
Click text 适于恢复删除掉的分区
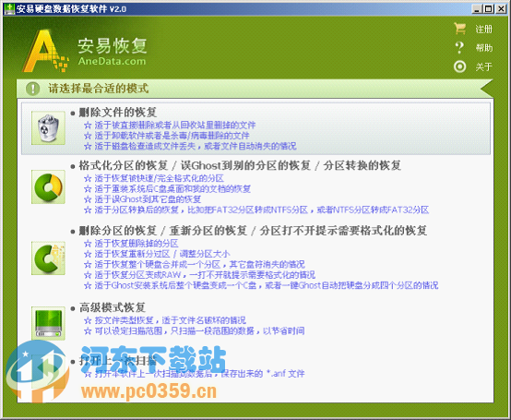[x=137, y=244]
